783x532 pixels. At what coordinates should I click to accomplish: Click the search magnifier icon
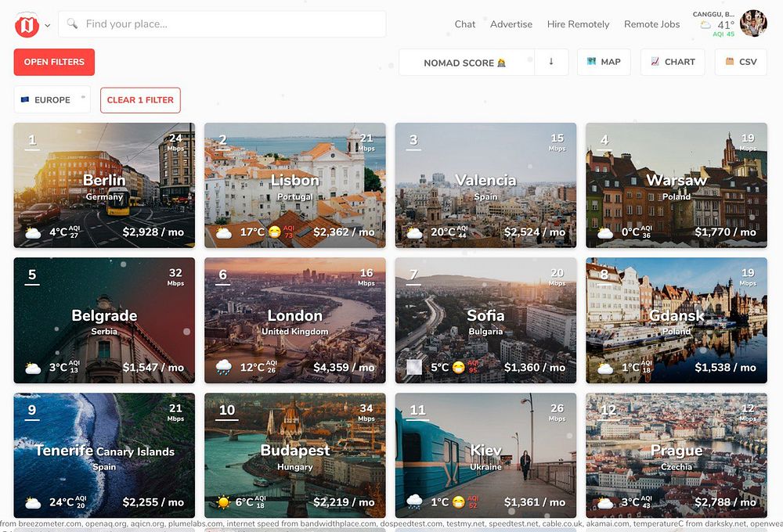click(x=72, y=23)
